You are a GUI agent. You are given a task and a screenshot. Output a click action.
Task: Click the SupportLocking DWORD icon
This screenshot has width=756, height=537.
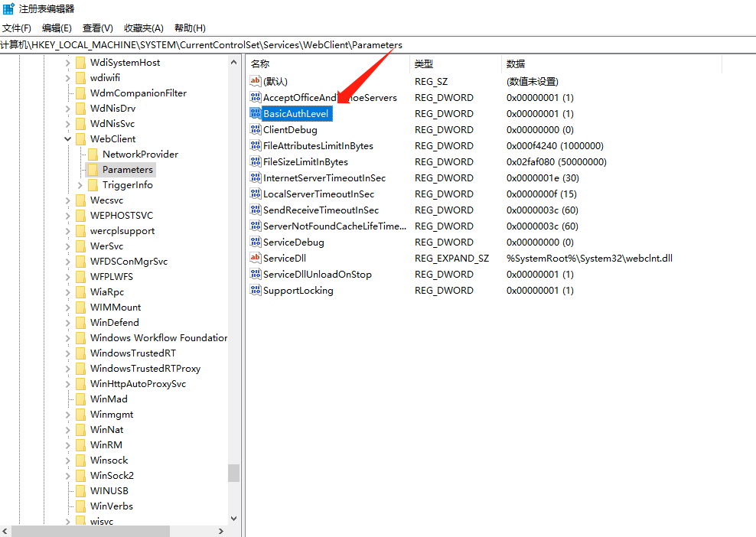pos(256,291)
